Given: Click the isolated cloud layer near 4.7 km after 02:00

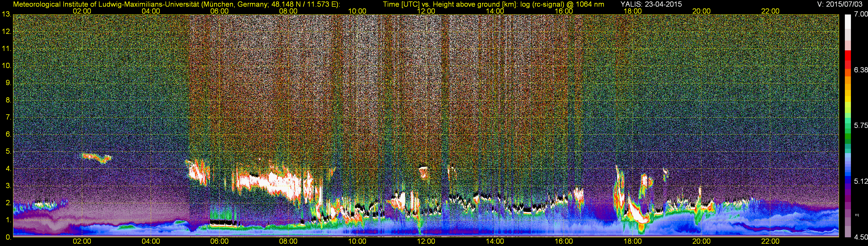Looking at the screenshot, I should pos(96,158).
